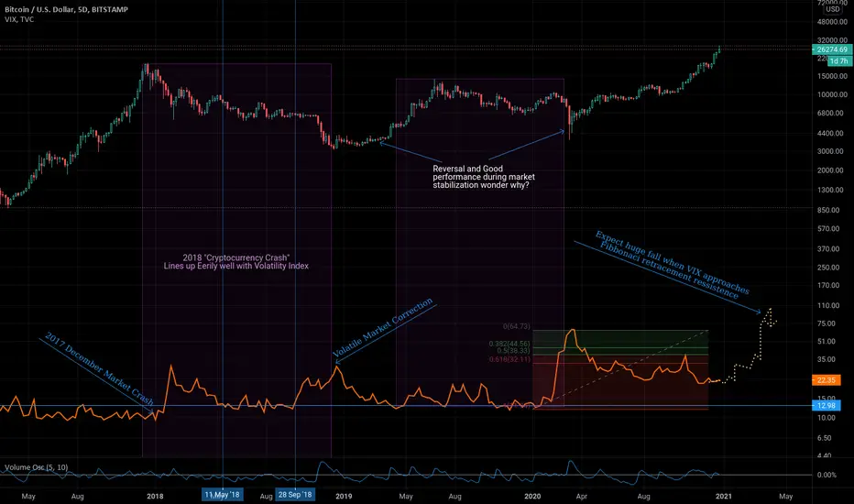This screenshot has width=854, height=504.
Task: Click the 2020 label on time axis
Action: click(532, 497)
